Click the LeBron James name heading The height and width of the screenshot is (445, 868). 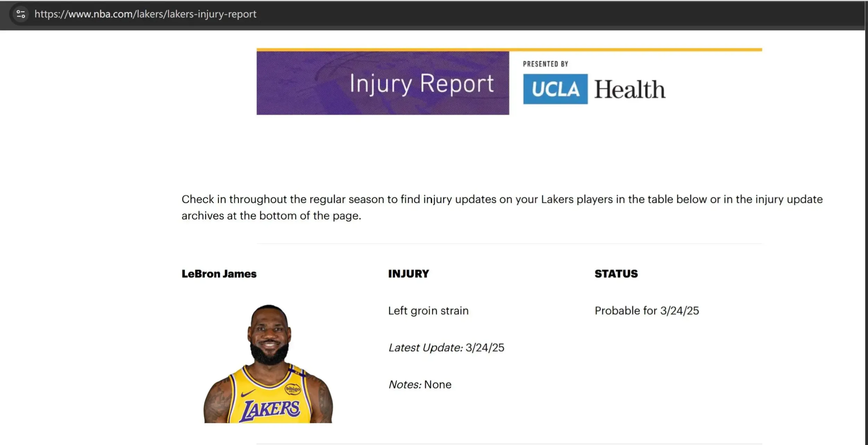[219, 274]
